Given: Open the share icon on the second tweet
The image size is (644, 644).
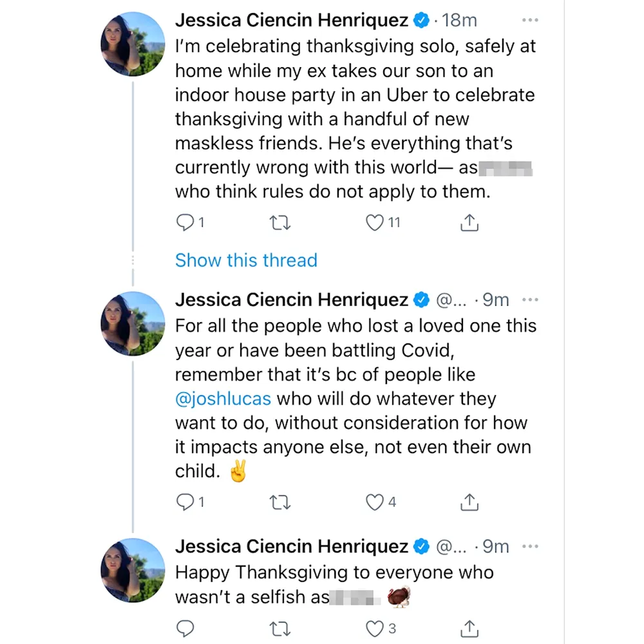Looking at the screenshot, I should pos(469,502).
